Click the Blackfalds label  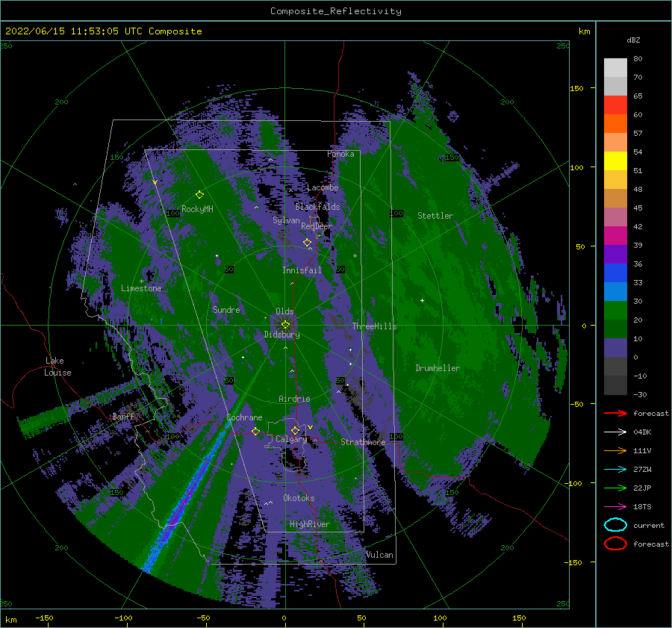pyautogui.click(x=317, y=207)
